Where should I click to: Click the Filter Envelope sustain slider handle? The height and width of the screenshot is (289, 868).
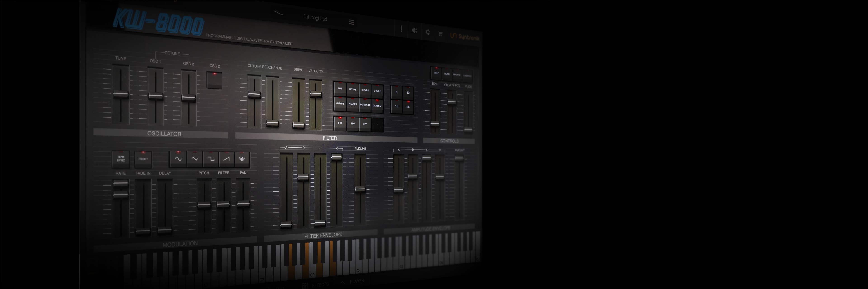point(320,223)
